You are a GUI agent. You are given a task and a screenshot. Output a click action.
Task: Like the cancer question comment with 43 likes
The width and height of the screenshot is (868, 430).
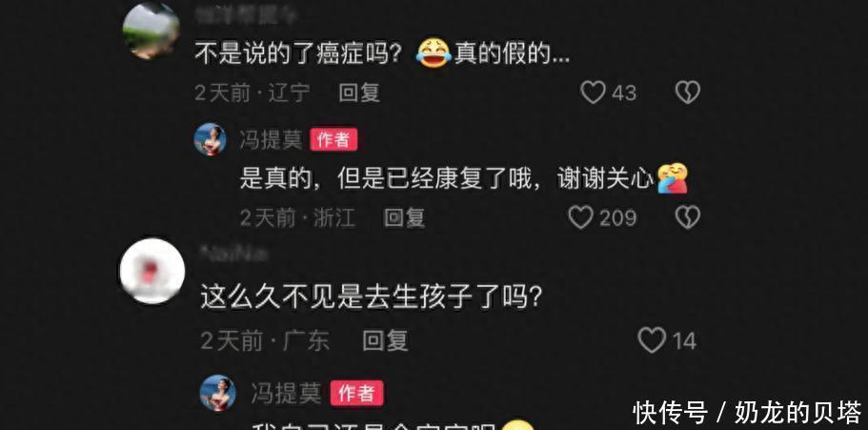pyautogui.click(x=593, y=92)
